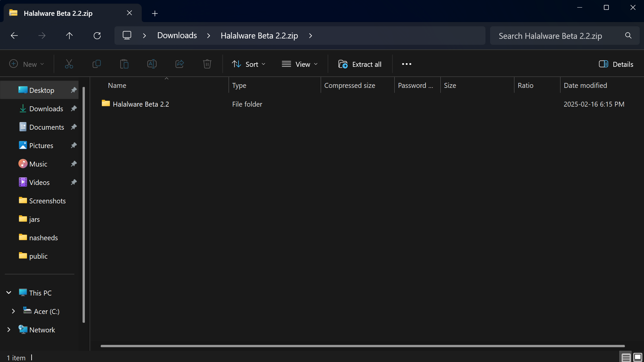Refresh the folder view
The image size is (644, 362).
click(x=97, y=36)
